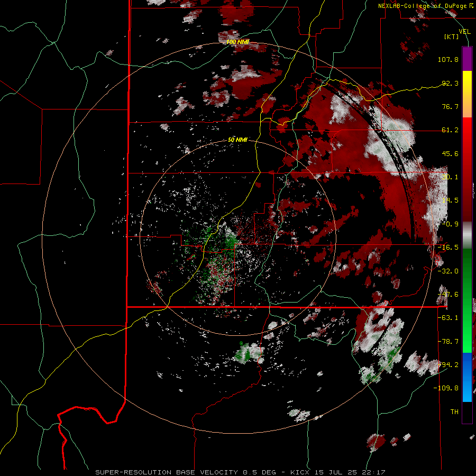Click the radar product title at bottom
Viewport: 476px width, 476px height.
[x=240, y=472]
